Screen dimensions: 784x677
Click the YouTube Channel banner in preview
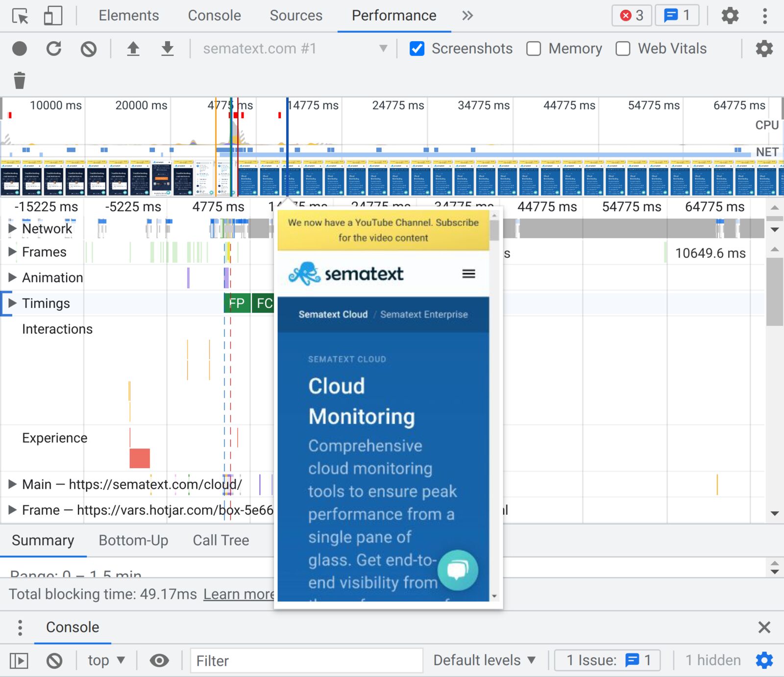pos(383,230)
